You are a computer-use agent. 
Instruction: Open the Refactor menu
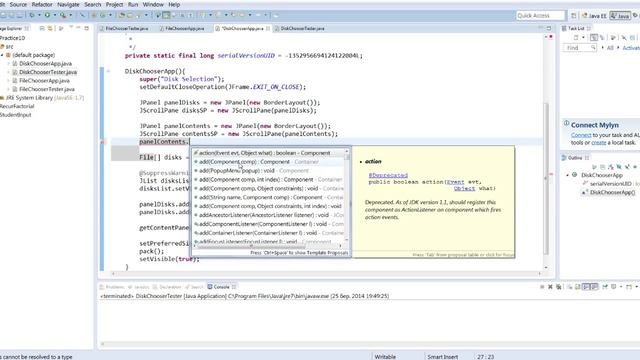pos(42,4)
